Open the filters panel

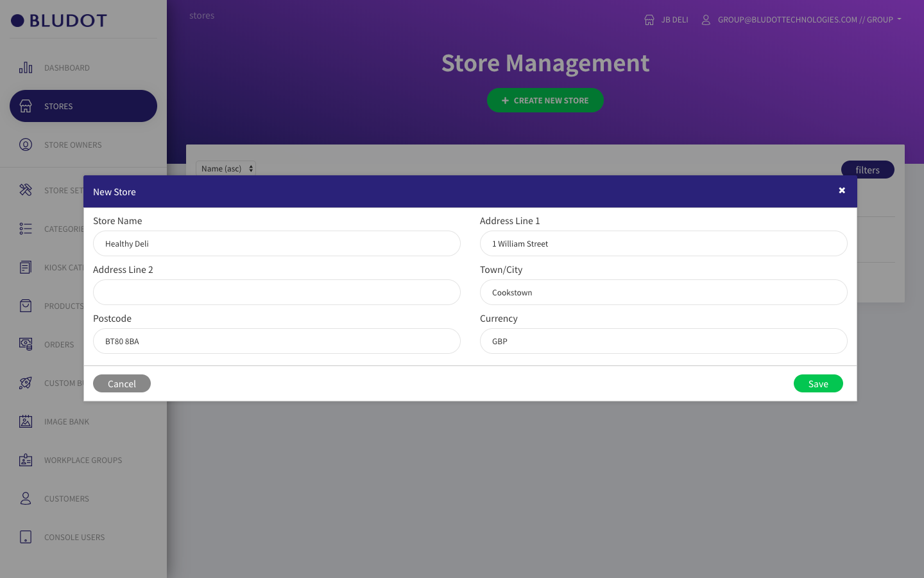(x=868, y=170)
